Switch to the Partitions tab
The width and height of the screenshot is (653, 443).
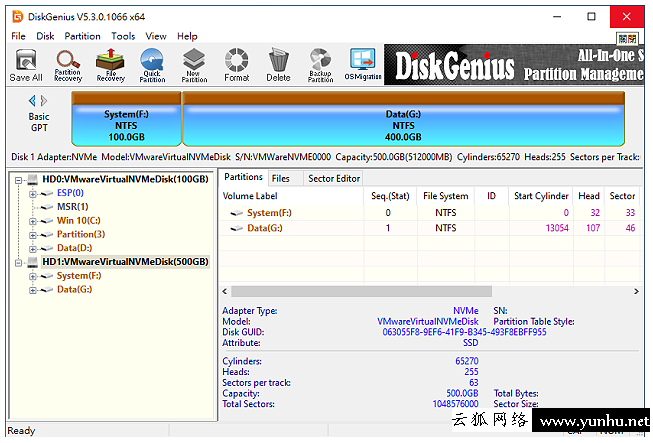[243, 177]
